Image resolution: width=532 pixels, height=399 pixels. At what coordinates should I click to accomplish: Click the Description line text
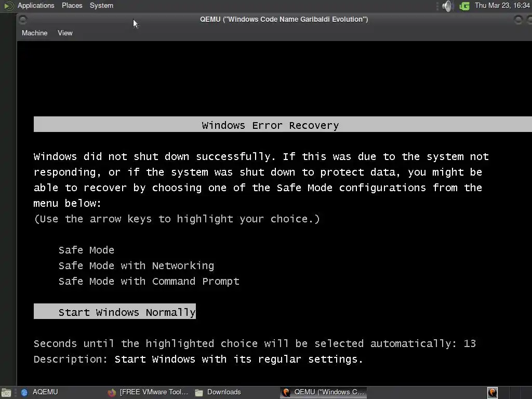tap(198, 359)
